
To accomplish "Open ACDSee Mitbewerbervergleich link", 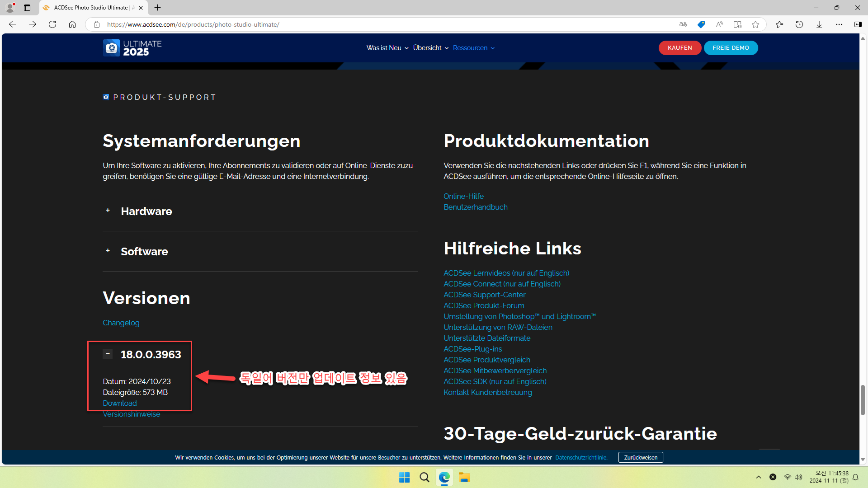I will point(495,371).
